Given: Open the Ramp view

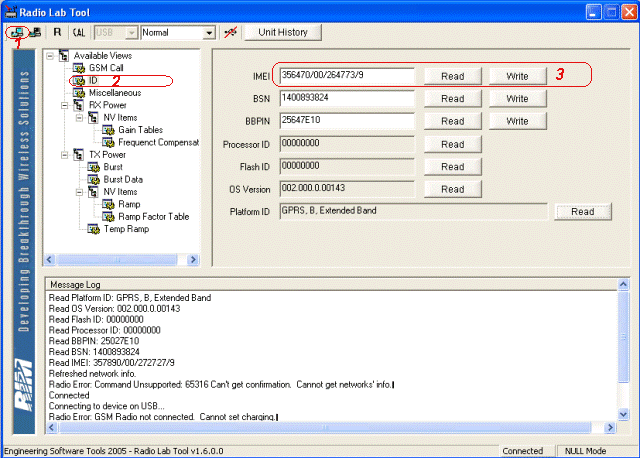Looking at the screenshot, I should click(x=129, y=204).
